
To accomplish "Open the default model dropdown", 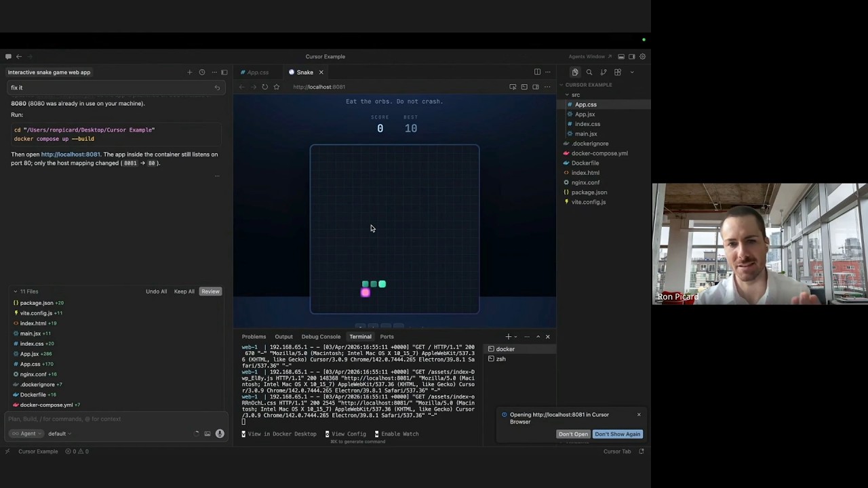I will 60,434.
